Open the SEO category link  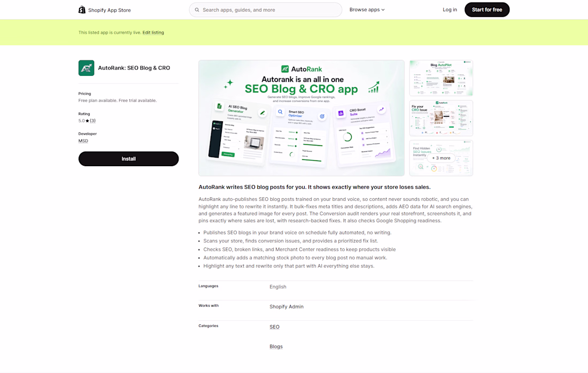(275, 327)
